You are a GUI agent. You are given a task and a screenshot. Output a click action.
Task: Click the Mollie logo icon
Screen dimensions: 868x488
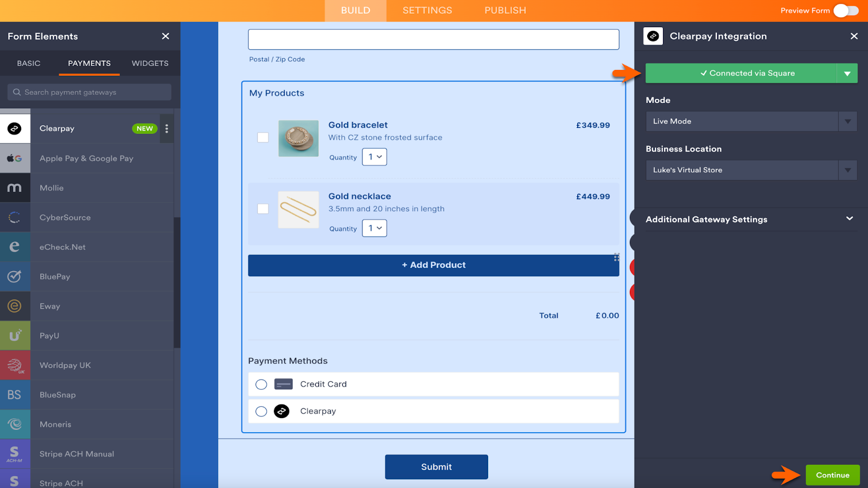[15, 188]
